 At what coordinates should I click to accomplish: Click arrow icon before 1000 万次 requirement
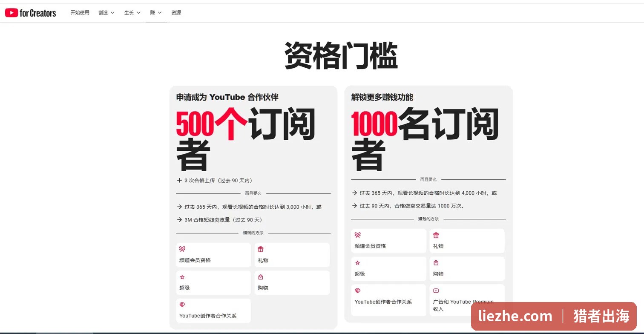click(354, 206)
